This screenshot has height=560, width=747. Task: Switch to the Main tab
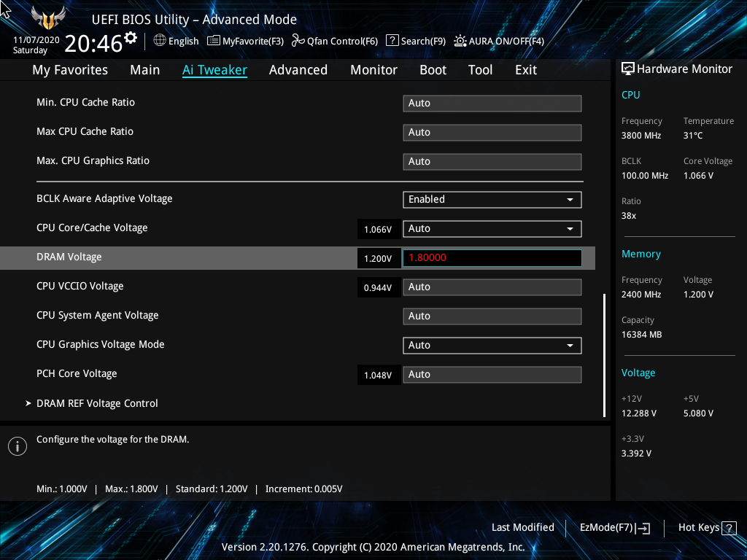tap(145, 69)
